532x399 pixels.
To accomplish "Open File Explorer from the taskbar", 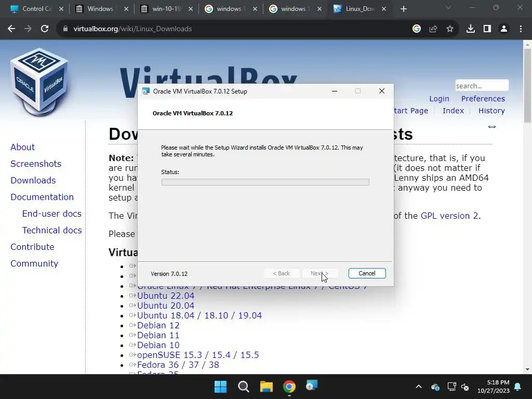I will click(x=267, y=387).
